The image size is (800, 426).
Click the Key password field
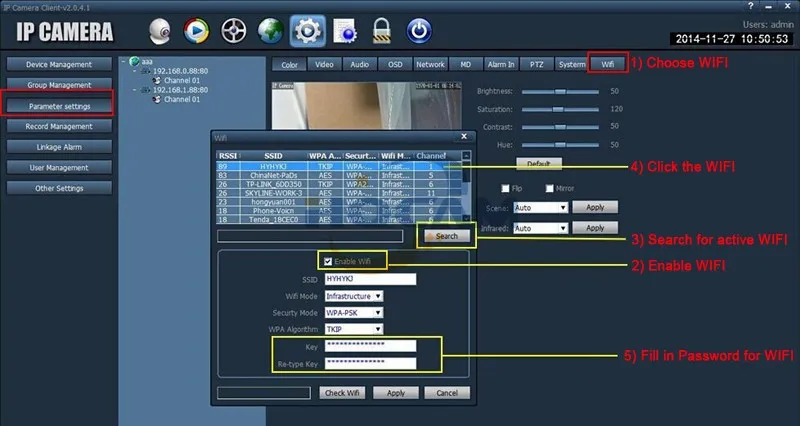[370, 346]
